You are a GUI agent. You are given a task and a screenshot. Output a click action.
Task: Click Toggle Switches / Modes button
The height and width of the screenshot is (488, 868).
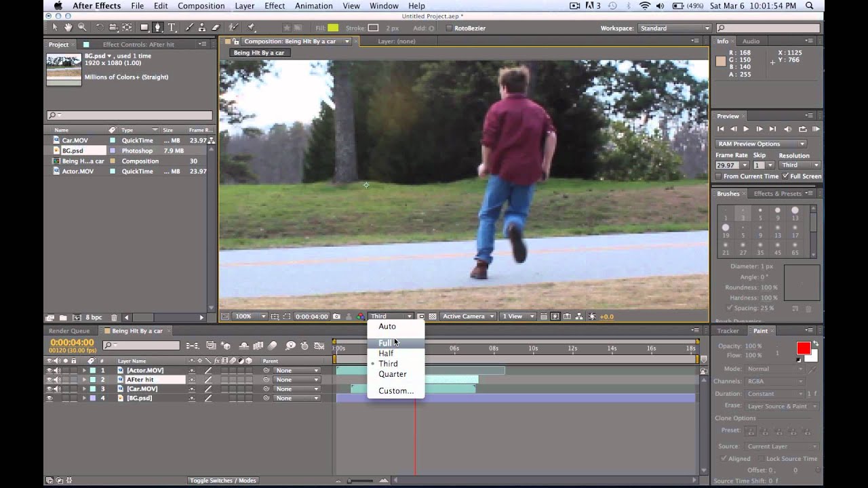click(x=222, y=481)
